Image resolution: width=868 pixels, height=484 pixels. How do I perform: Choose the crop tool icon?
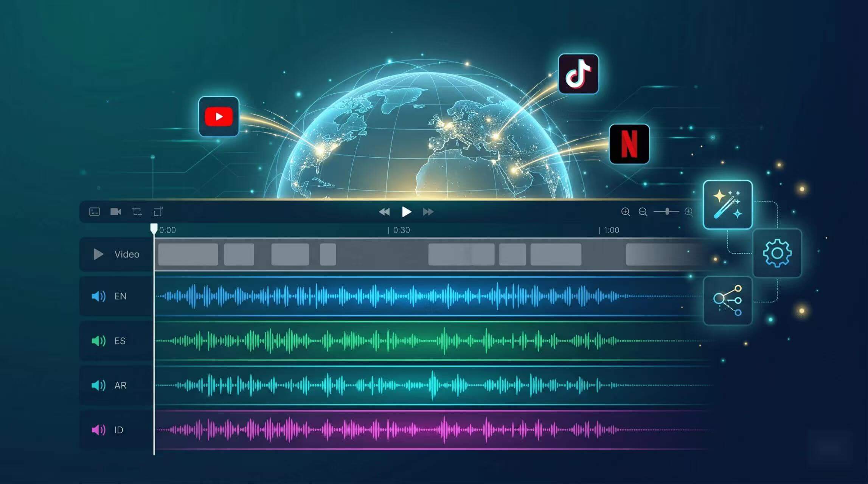point(137,211)
